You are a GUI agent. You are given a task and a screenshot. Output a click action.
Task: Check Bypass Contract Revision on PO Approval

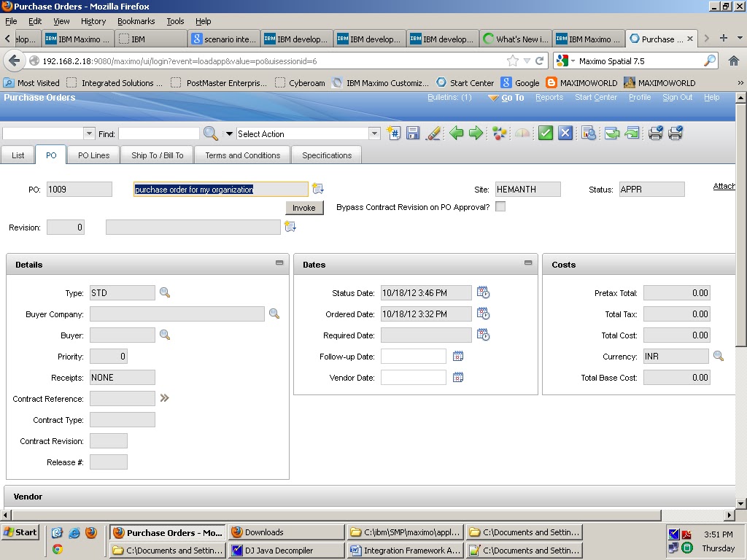[500, 206]
